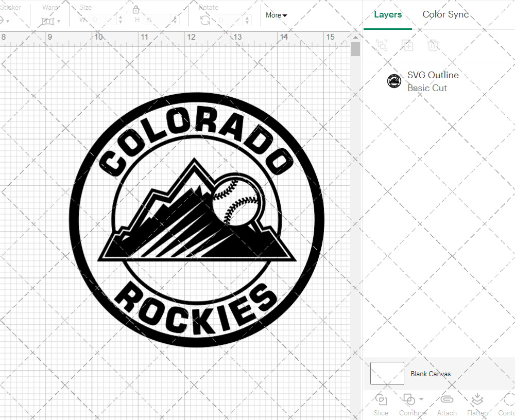
Task: Select the Blank Canvas label
Action: [431, 374]
